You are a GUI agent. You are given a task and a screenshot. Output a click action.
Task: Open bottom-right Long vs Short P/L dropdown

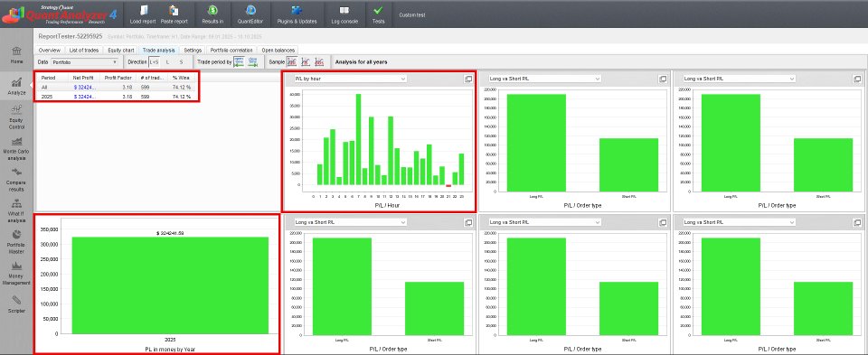739,222
